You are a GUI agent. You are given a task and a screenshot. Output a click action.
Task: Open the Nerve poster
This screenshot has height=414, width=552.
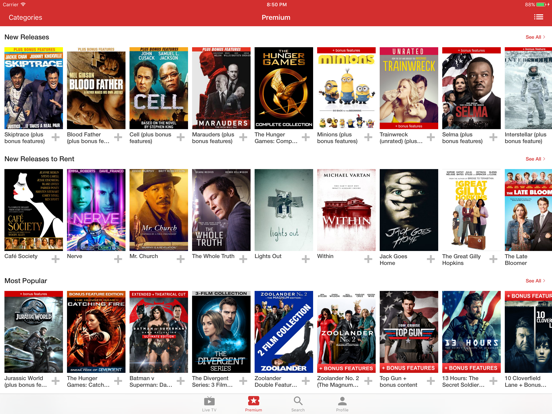click(96, 210)
